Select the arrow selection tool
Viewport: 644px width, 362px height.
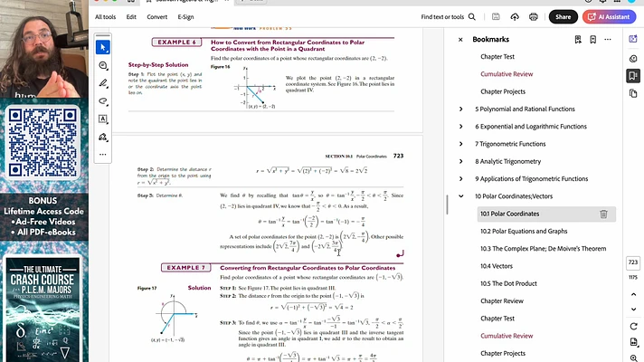[103, 48]
